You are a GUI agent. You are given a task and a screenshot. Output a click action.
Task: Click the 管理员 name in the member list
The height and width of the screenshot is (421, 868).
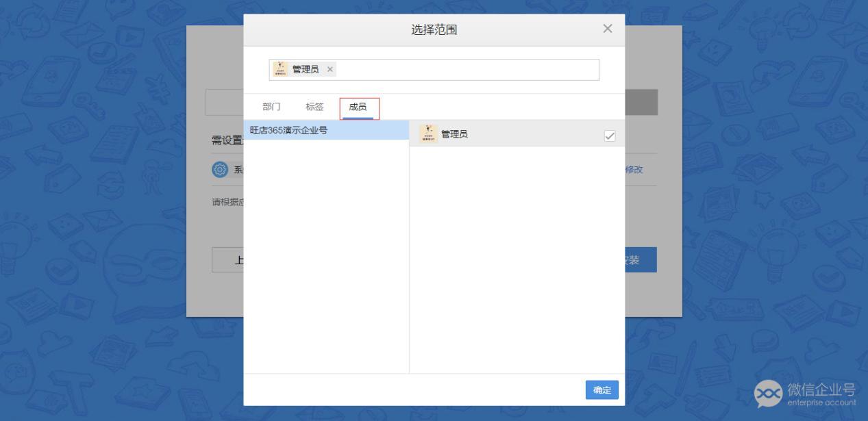coord(454,134)
